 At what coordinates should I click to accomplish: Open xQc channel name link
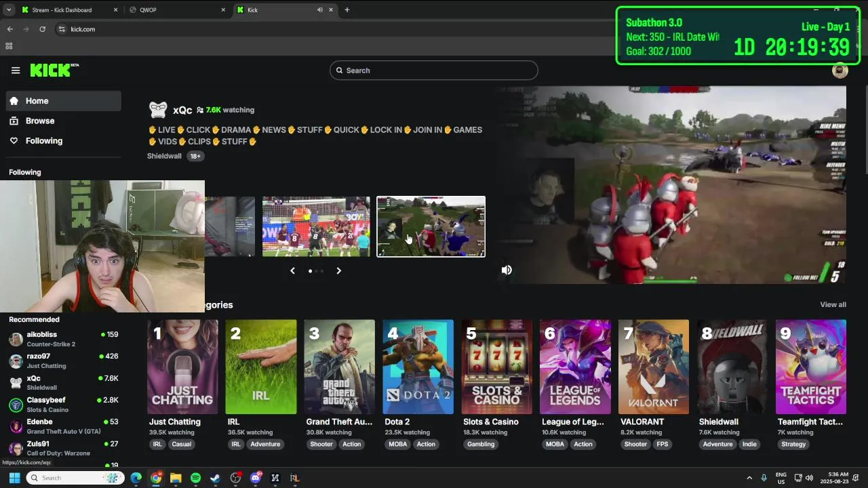(x=182, y=110)
